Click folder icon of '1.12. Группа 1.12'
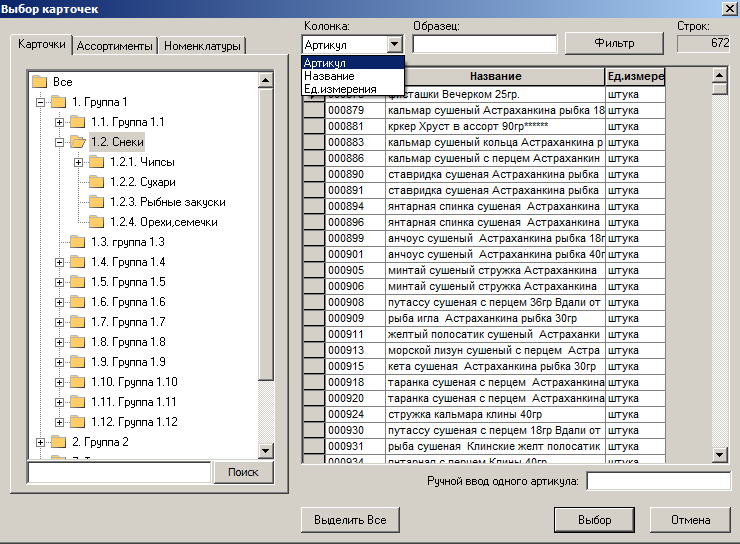This screenshot has height=544, width=740. [77, 422]
